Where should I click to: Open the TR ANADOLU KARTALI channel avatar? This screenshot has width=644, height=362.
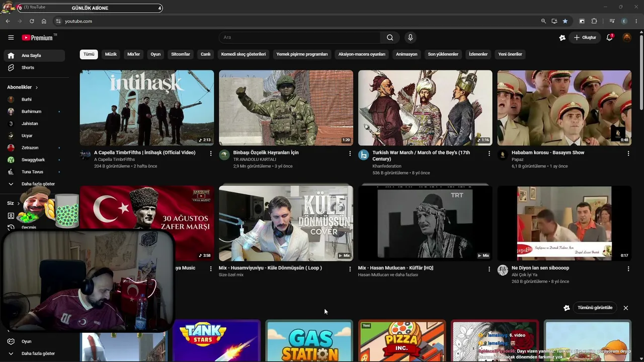pos(224,155)
